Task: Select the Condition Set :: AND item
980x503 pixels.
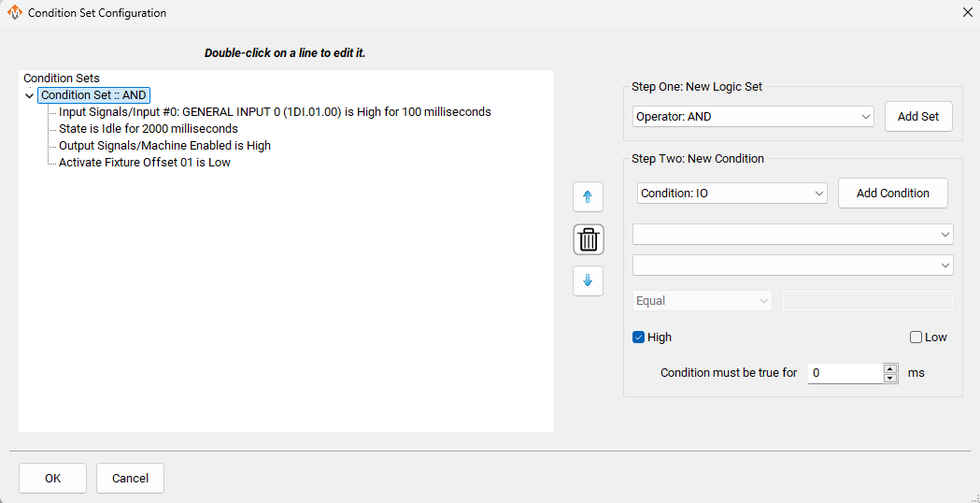Action: [93, 95]
